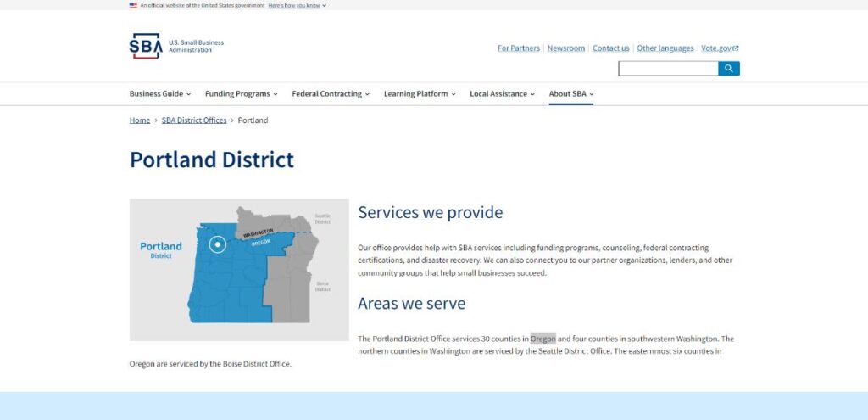Open the Learning Platform menu
The image size is (868, 420).
coord(420,94)
